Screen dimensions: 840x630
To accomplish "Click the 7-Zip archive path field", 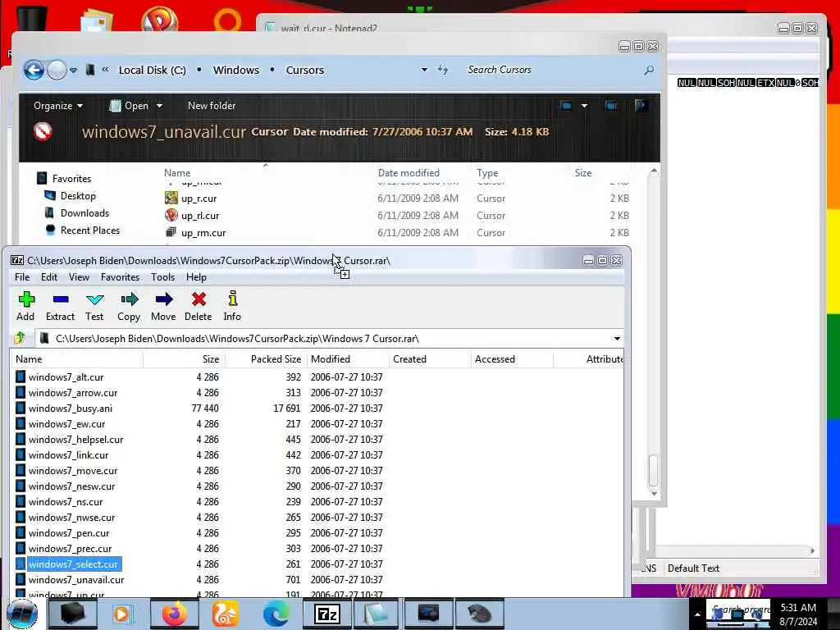I will tap(322, 339).
